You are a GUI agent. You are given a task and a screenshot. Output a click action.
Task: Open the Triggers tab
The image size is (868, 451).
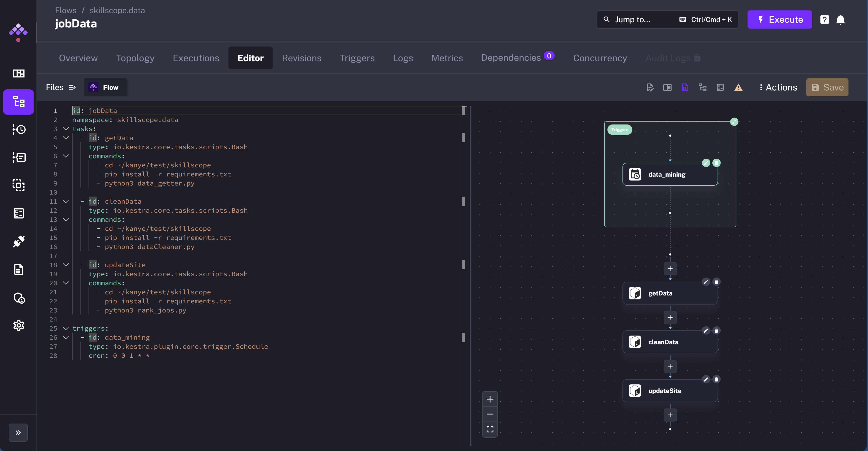pyautogui.click(x=357, y=58)
